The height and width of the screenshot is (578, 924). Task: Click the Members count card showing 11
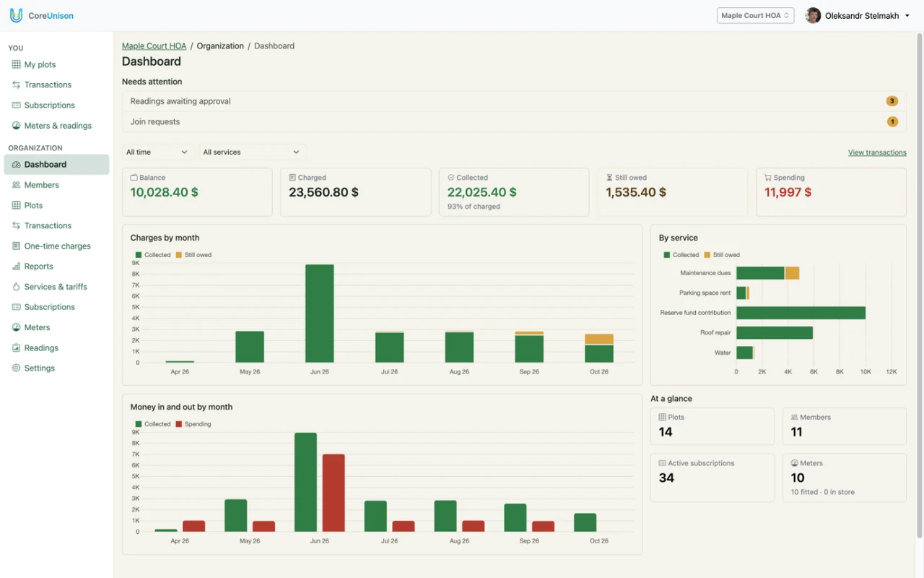pos(845,426)
